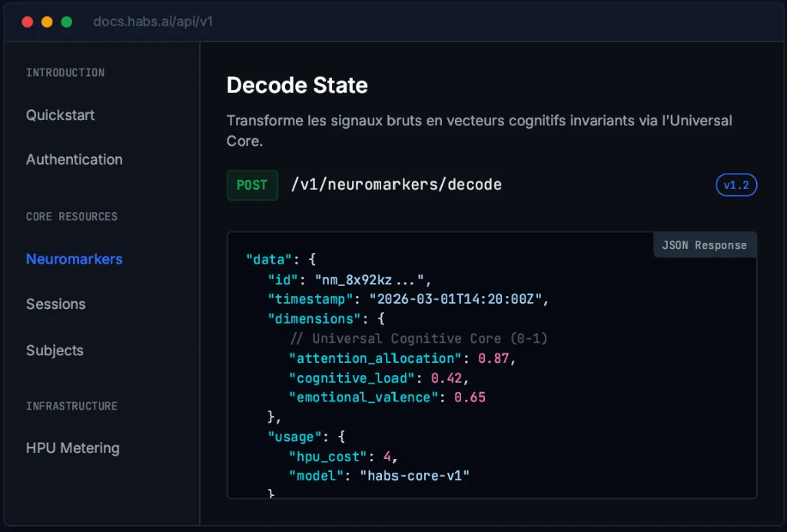The width and height of the screenshot is (787, 532).
Task: Select the POST method badge
Action: 252,185
